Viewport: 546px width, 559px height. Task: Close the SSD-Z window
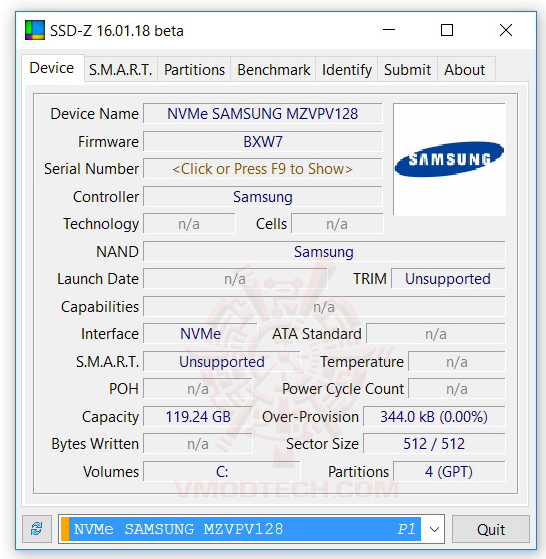tap(506, 30)
